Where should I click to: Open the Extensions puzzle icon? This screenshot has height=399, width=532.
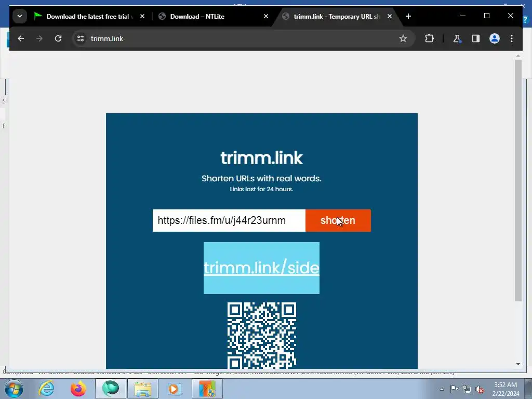click(x=430, y=38)
